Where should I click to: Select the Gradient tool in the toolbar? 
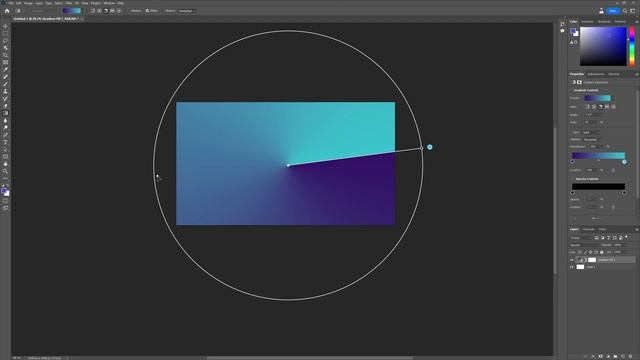point(5,113)
